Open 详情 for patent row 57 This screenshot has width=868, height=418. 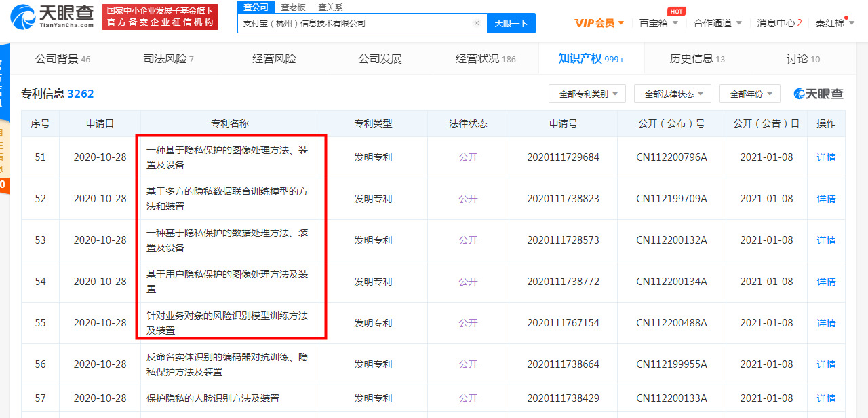826,398
